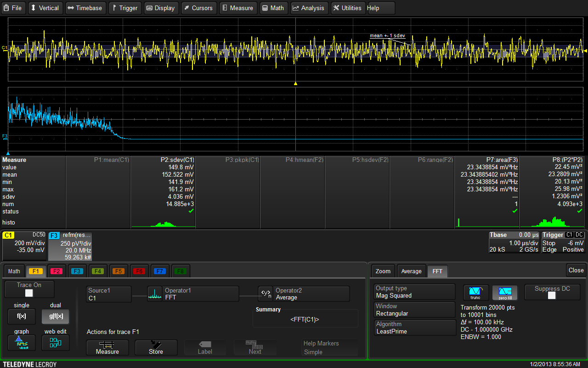Open the Vertical menu
This screenshot has height=368, width=588.
click(x=45, y=8)
